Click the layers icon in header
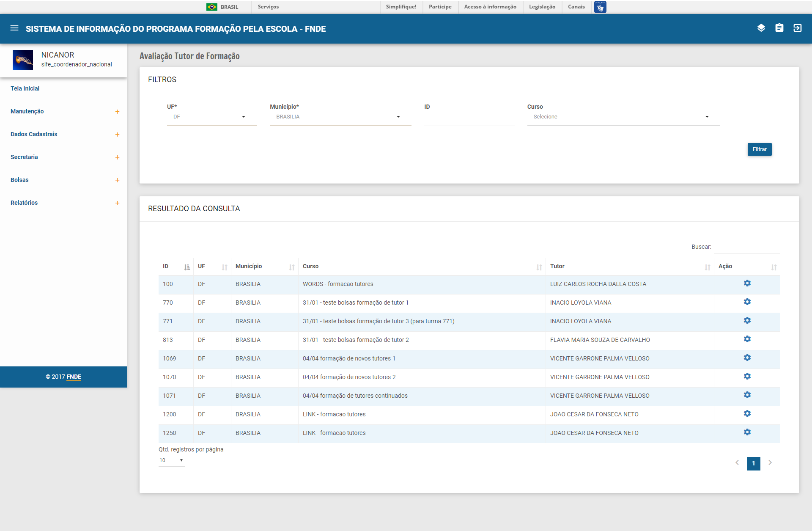Image resolution: width=812 pixels, height=531 pixels. tap(761, 28)
